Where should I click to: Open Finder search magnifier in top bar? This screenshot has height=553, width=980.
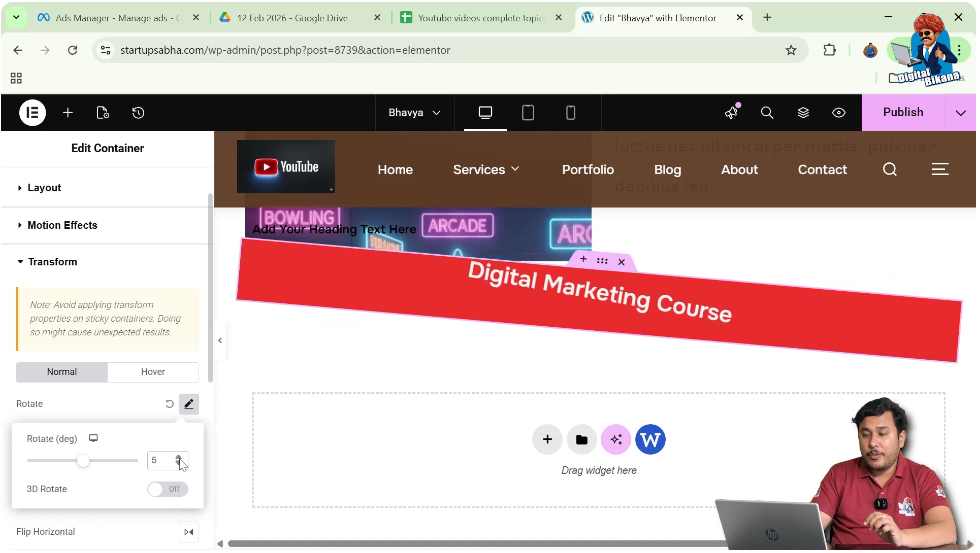(x=767, y=113)
